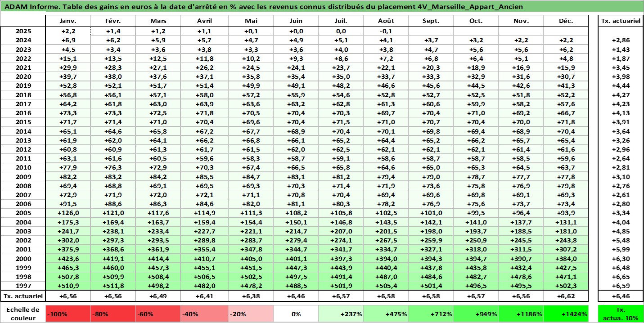Click the 'Tx. actua. 10%' green box

pyautogui.click(x=621, y=314)
